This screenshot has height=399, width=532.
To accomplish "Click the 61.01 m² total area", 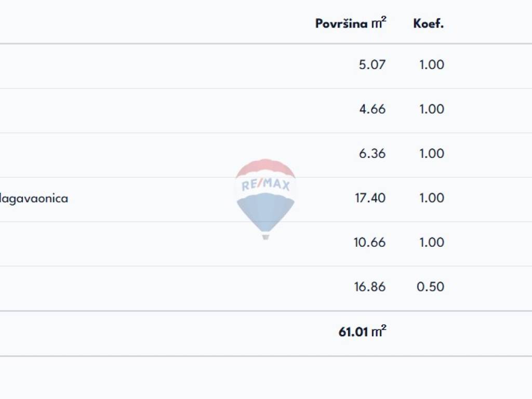I will pyautogui.click(x=362, y=331).
